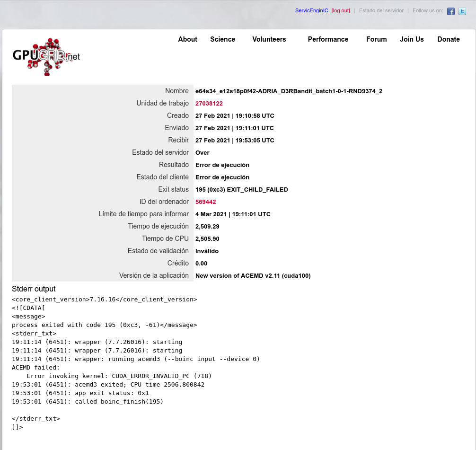Viewport: 476px width, 450px height.
Task: Select the Volunteers menu item
Action: (269, 39)
